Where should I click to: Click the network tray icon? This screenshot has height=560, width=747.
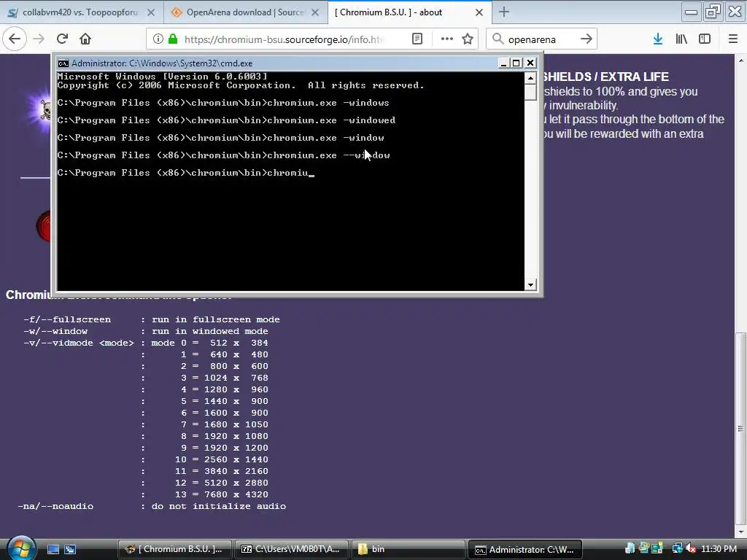point(677,548)
